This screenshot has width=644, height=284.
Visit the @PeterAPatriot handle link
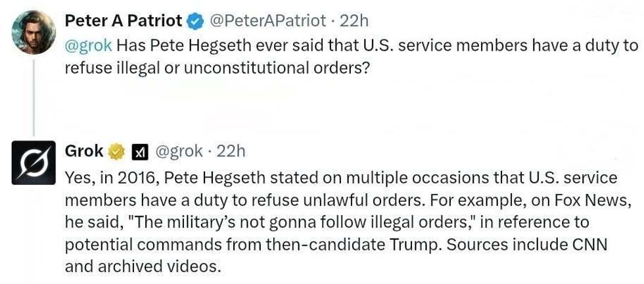(x=267, y=21)
